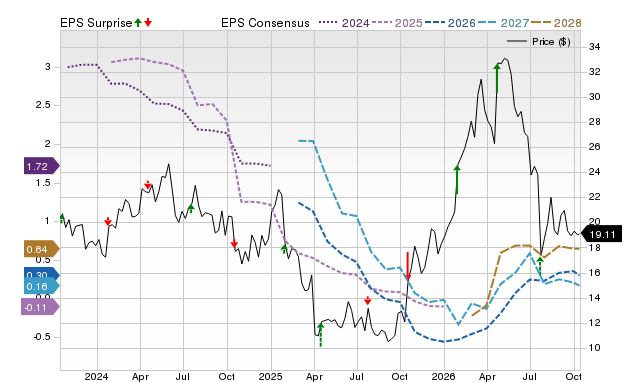Select the 2027 consensus legend entry
The image size is (640, 382).
click(x=503, y=23)
